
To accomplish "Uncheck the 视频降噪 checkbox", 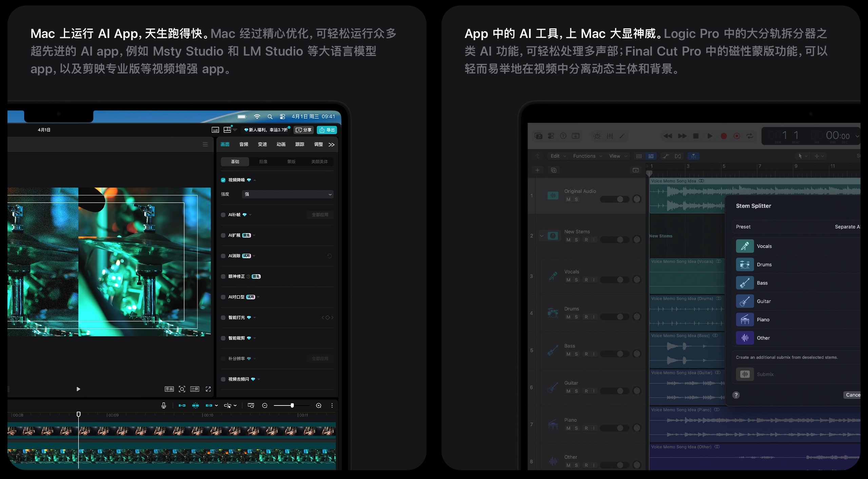I will (x=223, y=180).
